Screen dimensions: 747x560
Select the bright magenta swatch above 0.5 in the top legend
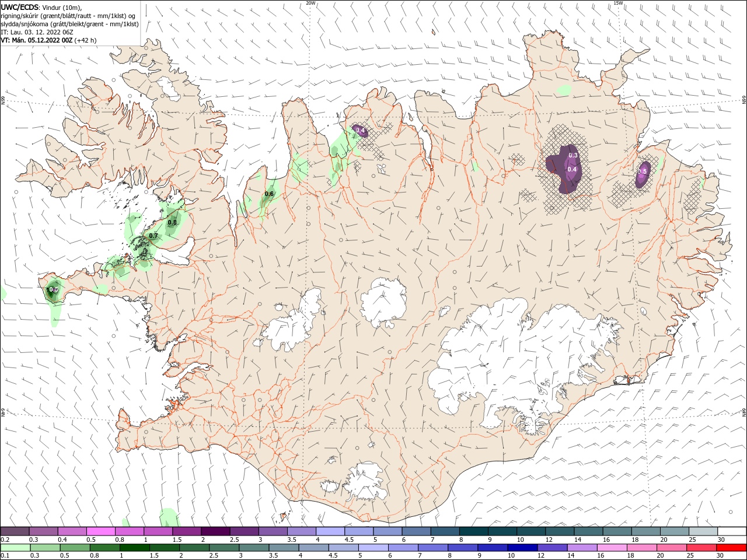point(100,531)
